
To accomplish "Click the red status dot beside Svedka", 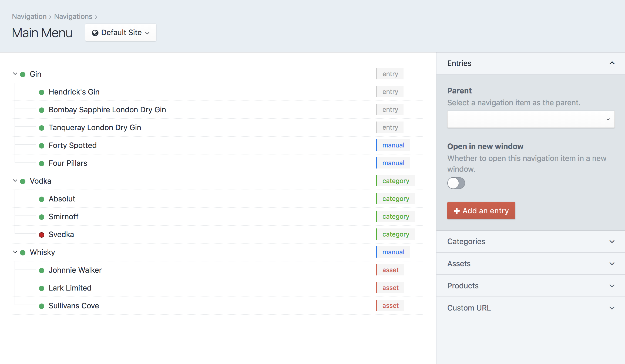I will pos(42,235).
